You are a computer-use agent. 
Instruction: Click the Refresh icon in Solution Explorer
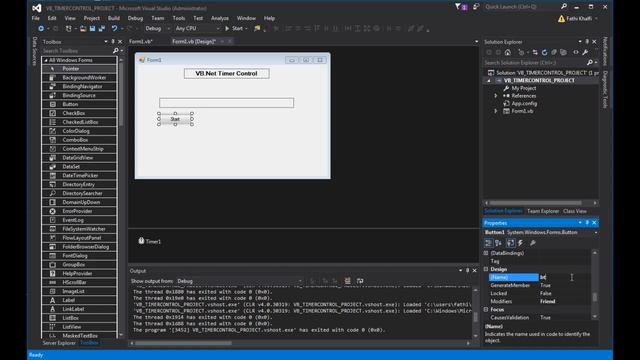point(544,52)
